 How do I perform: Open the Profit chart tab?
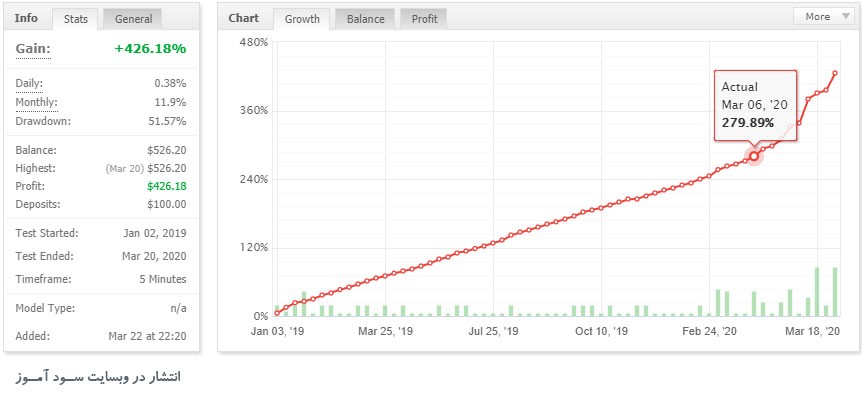coord(424,19)
